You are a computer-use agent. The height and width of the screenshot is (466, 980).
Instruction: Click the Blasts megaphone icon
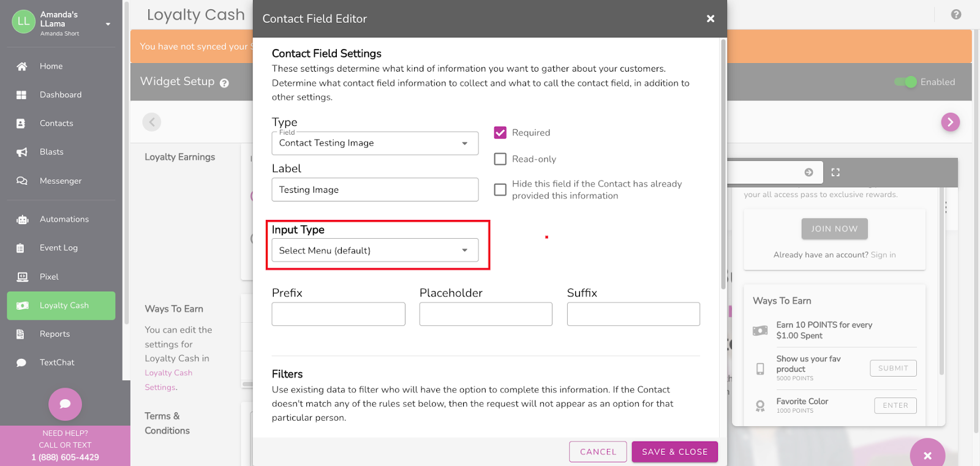[x=21, y=152]
